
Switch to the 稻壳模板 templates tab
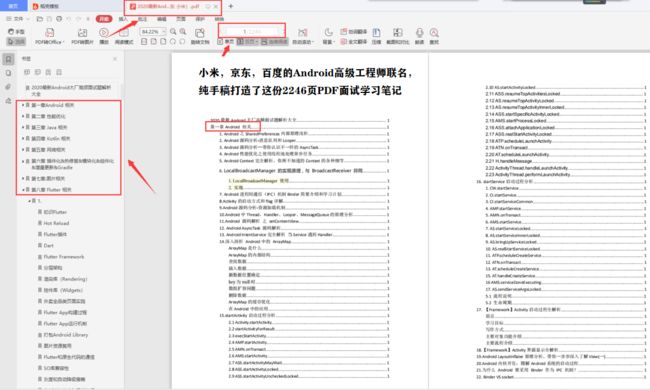(46, 6)
